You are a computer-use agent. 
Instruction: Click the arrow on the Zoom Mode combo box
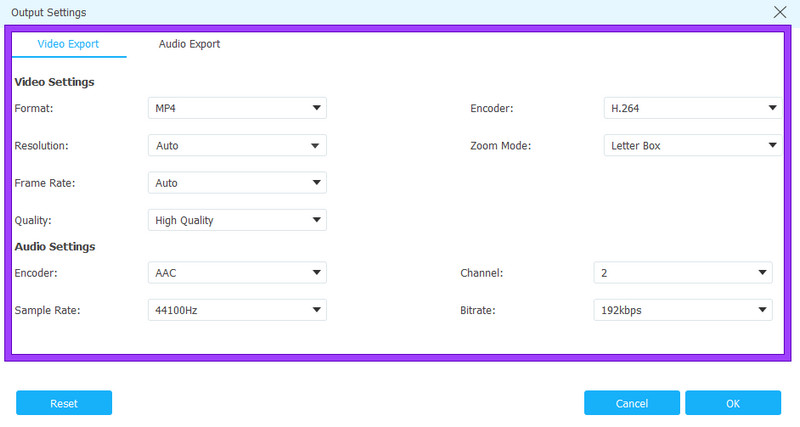[772, 146]
